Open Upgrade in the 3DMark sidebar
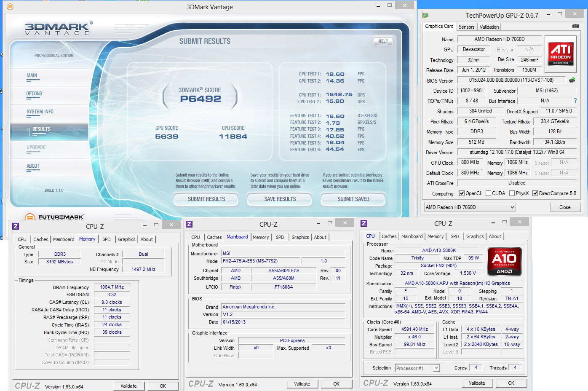This screenshot has height=391, width=588. pos(36,147)
